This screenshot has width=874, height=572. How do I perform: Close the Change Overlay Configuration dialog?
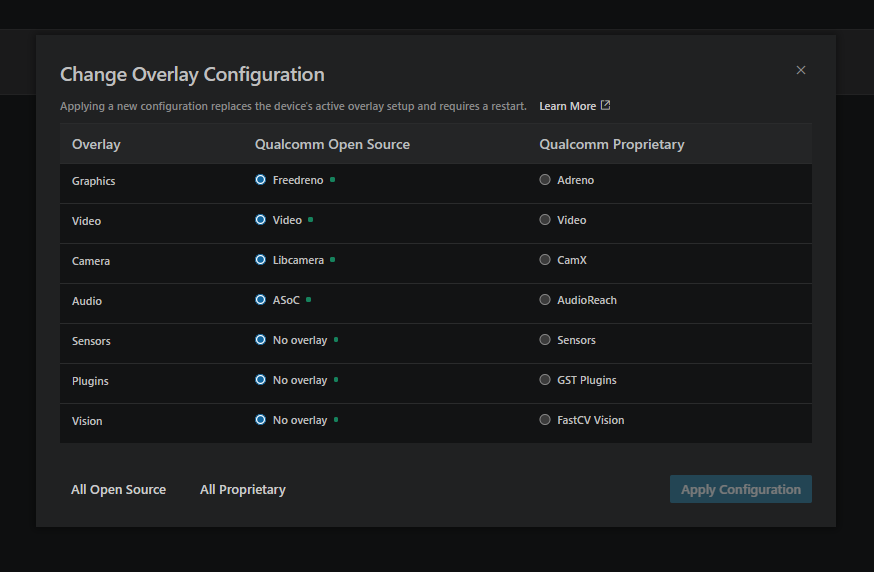tap(800, 70)
